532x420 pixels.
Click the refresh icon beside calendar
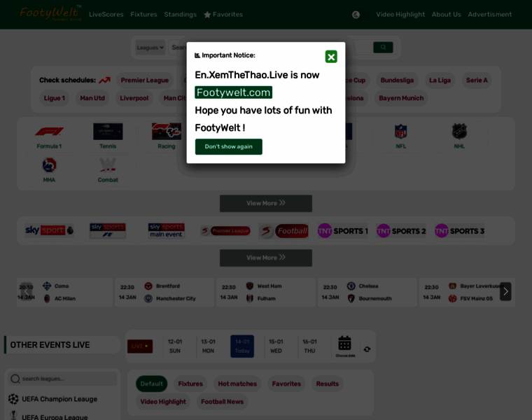[367, 349]
